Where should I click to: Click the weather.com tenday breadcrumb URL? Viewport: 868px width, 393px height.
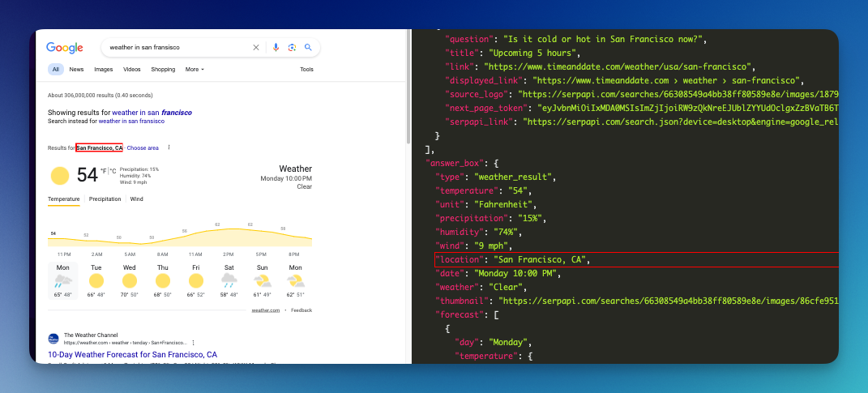[125, 343]
